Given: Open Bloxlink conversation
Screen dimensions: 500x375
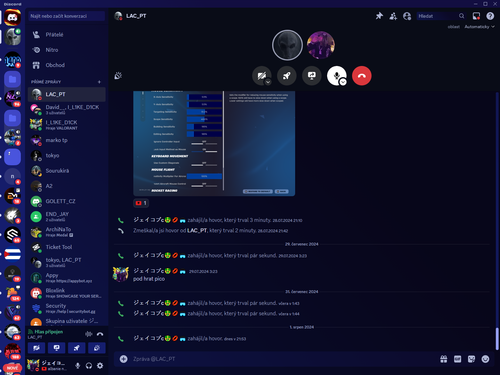Looking at the screenshot, I should pos(67,293).
